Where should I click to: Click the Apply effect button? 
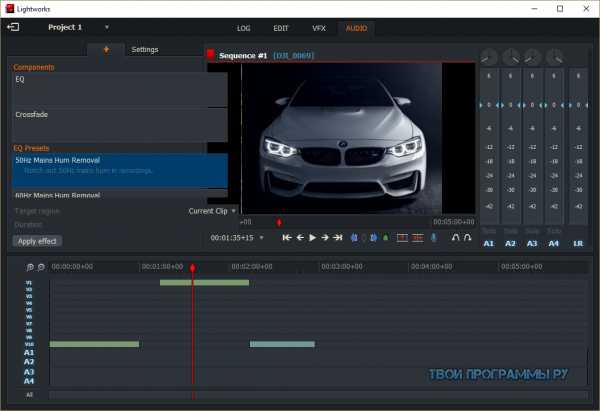coord(37,241)
